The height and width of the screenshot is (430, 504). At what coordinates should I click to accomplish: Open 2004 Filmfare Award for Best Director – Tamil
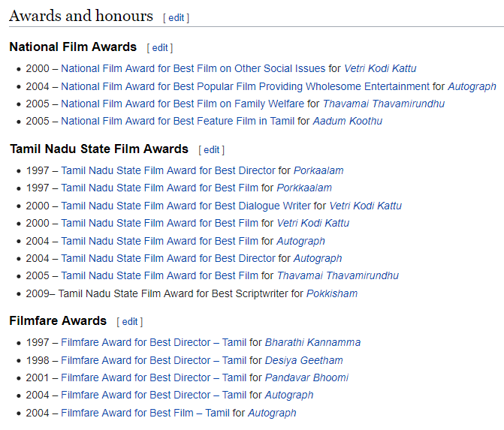tap(154, 395)
